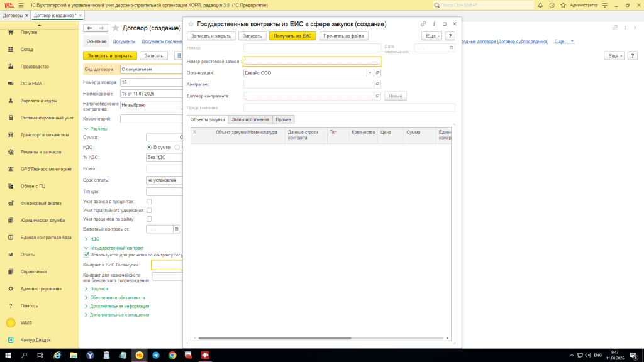Open dialog Еще dropdown menu

431,36
